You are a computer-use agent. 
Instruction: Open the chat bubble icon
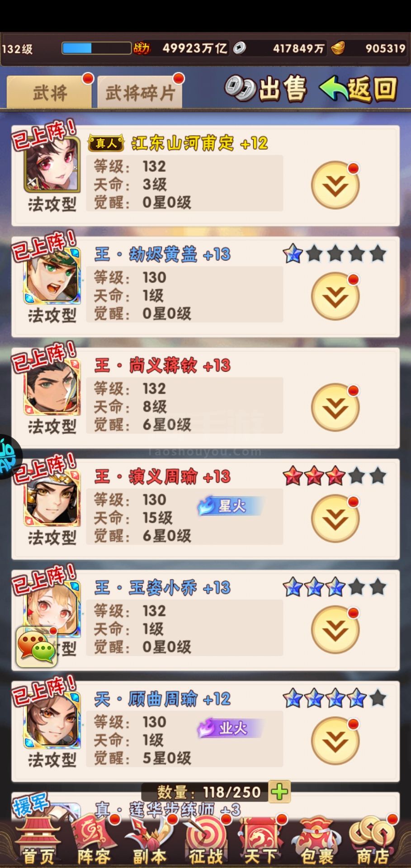click(37, 647)
